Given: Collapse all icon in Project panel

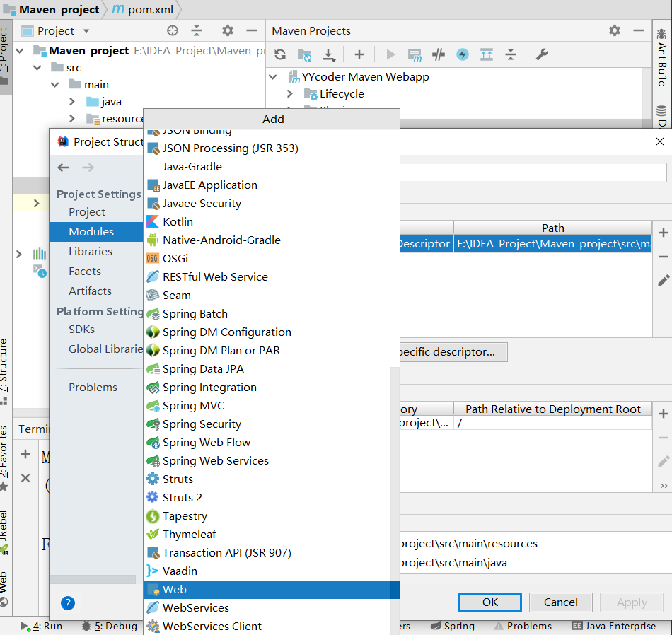Looking at the screenshot, I should point(196,30).
